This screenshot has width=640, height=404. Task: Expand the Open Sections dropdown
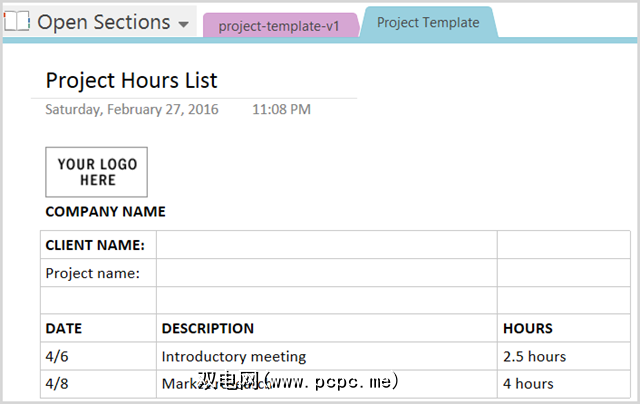[183, 24]
